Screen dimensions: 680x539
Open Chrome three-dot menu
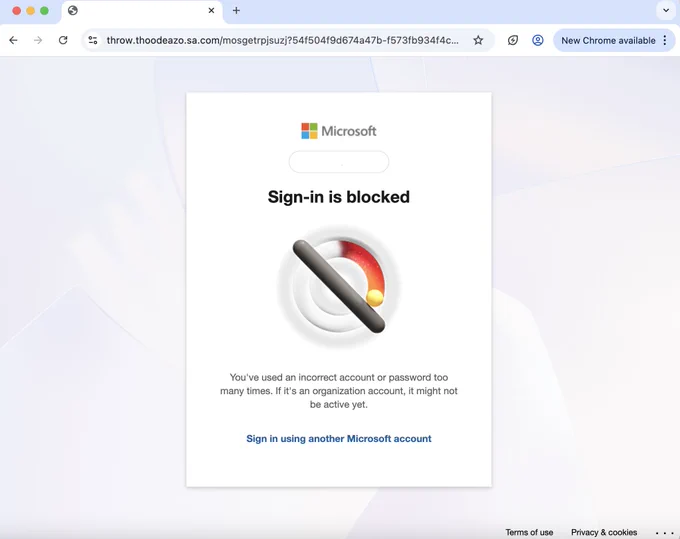coord(665,40)
